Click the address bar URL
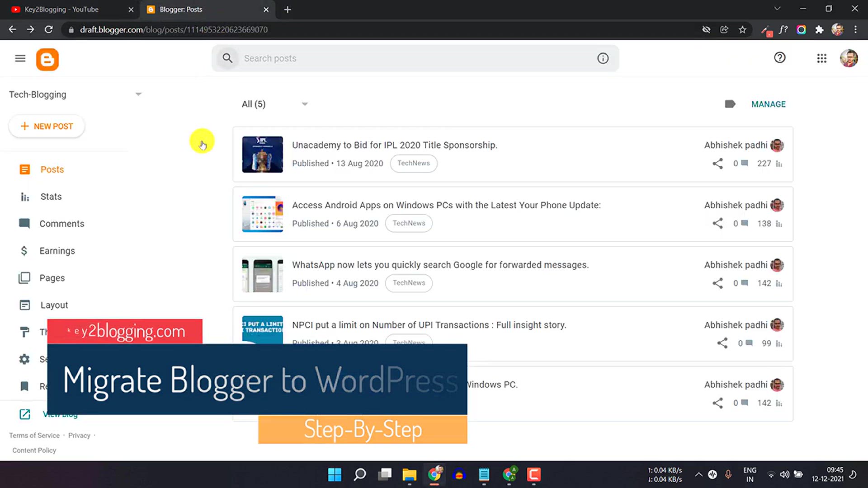The height and width of the screenshot is (488, 868). point(174,30)
